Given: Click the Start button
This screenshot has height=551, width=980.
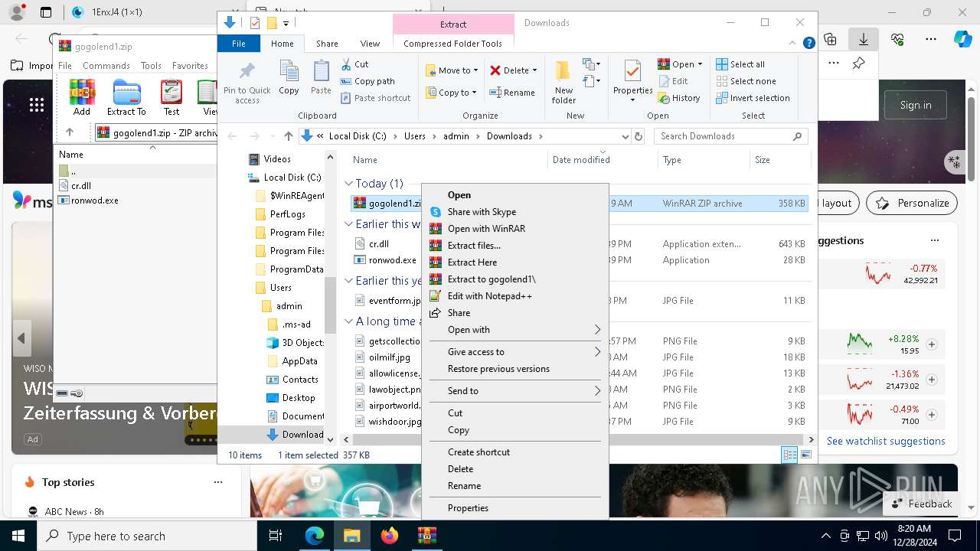Looking at the screenshot, I should coord(18,536).
